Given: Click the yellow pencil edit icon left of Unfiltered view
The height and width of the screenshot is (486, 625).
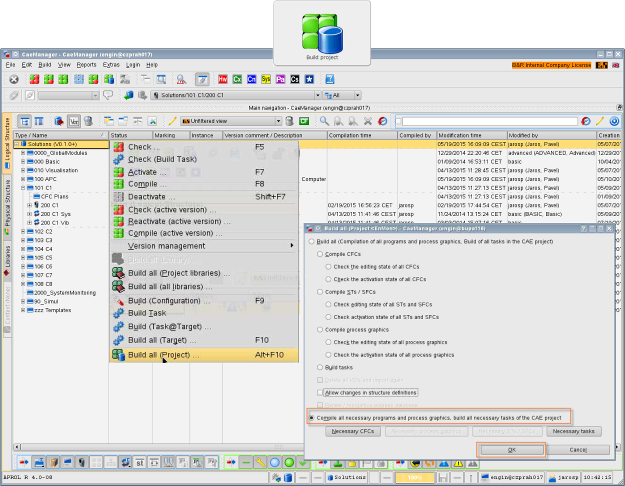Looking at the screenshot, I should (172, 121).
